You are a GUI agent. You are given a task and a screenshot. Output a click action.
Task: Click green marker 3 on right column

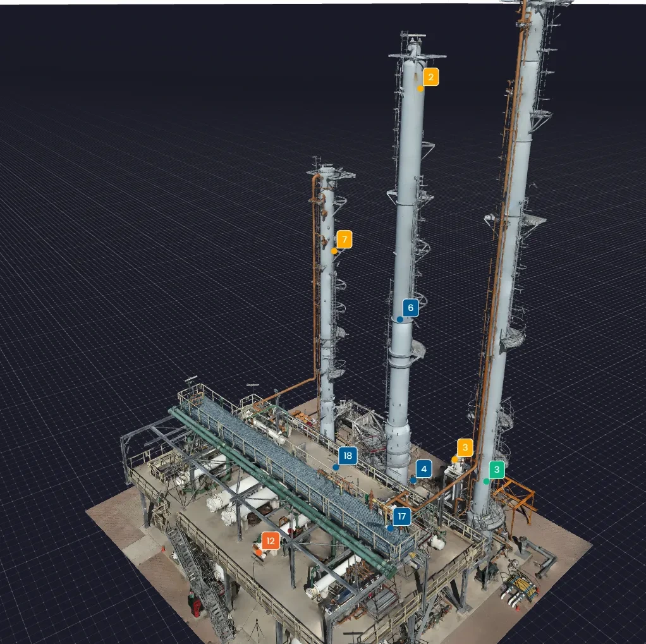click(496, 470)
